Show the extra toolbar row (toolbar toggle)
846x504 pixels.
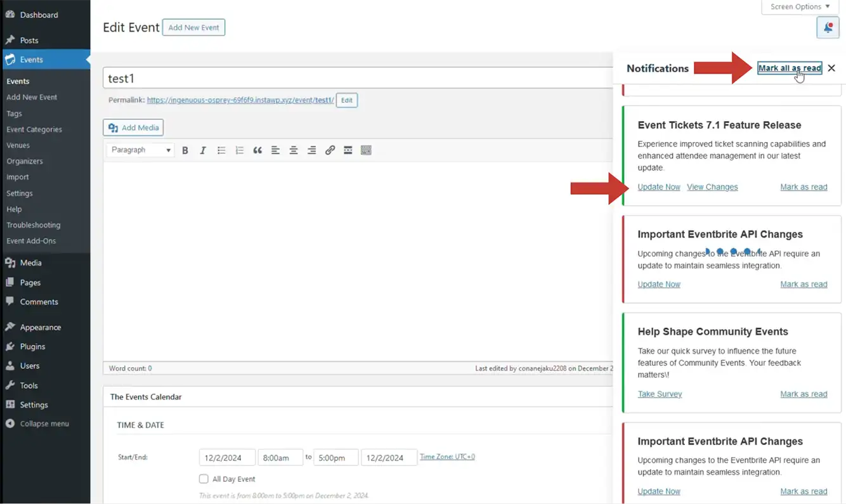366,150
